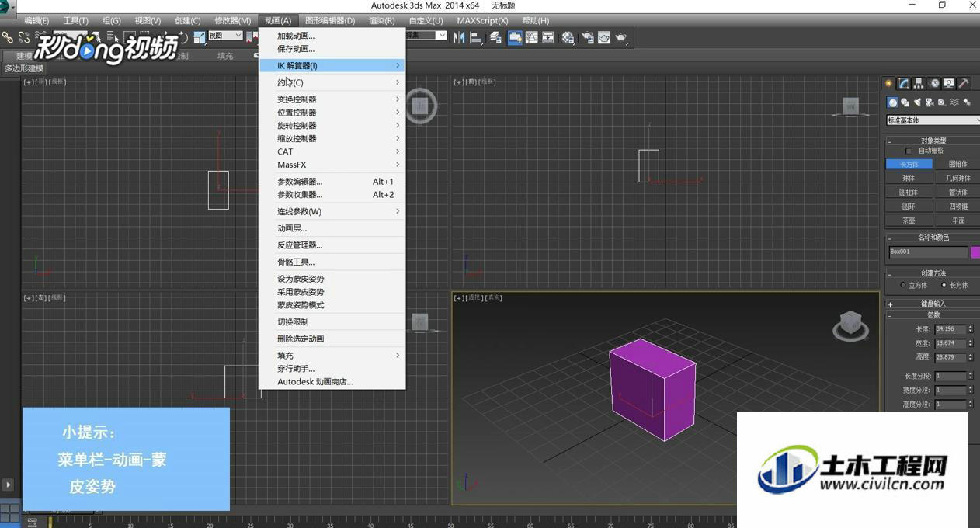This screenshot has width=980, height=528.
Task: Open the 标准基本体 dropdown
Action: pos(933,120)
